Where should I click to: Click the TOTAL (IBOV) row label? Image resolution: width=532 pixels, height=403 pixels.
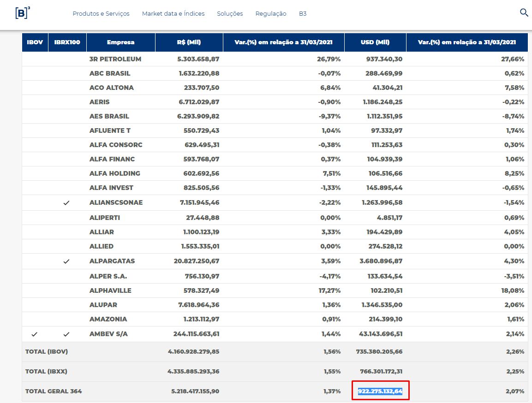point(47,351)
